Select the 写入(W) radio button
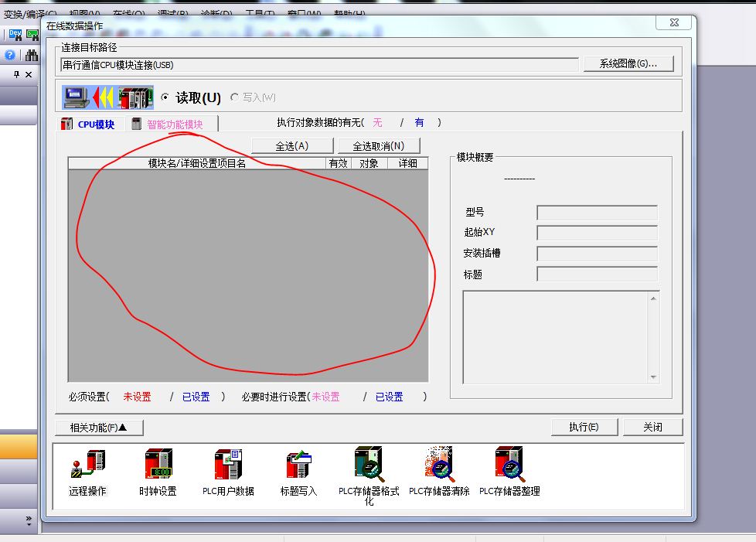756x542 pixels. [234, 97]
